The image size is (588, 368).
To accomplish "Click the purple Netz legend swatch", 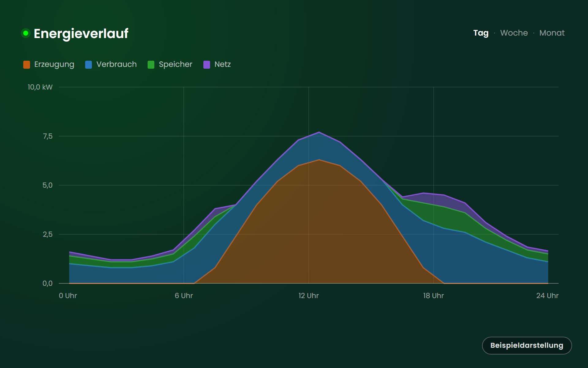I will coord(207,64).
